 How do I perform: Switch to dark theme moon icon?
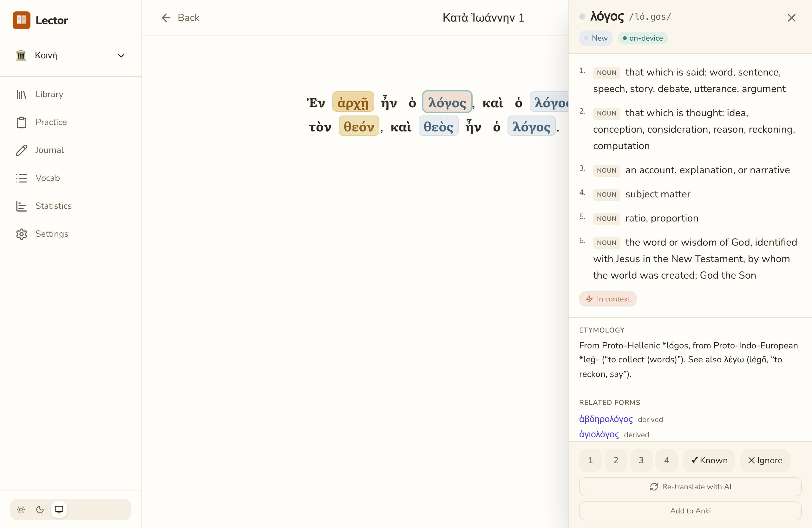[x=40, y=510]
